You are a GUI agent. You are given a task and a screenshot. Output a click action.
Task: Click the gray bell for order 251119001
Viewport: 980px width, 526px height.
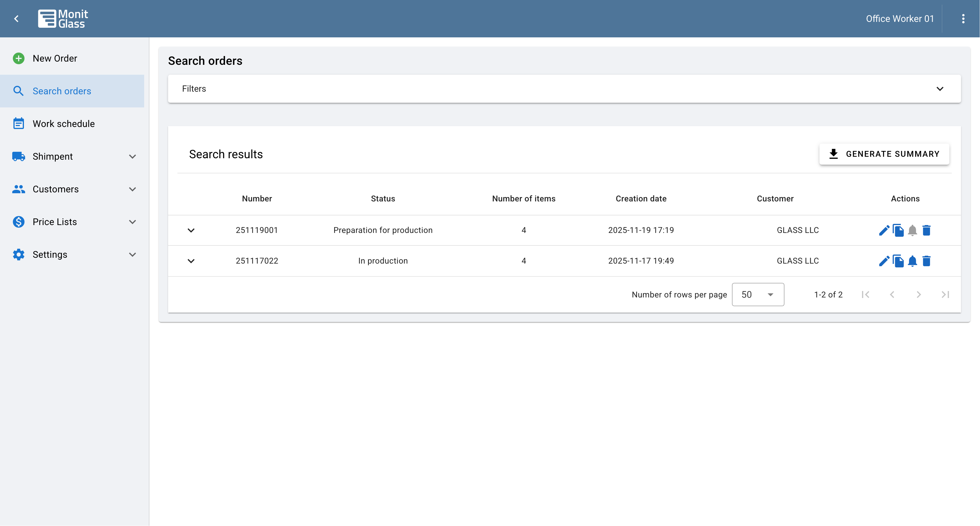click(912, 230)
